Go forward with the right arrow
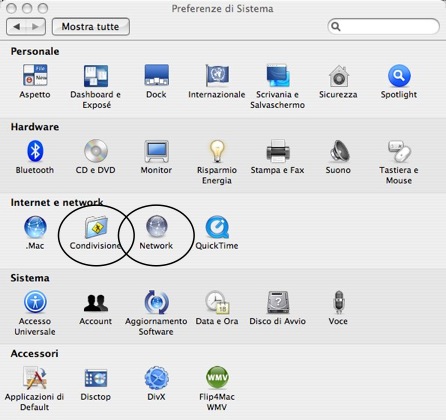This screenshot has width=446, height=420. pos(35,27)
